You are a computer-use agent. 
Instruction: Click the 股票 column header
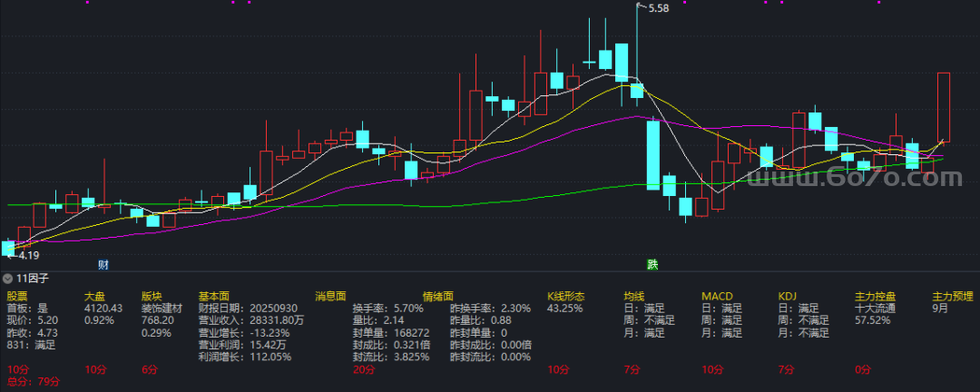coord(17,296)
